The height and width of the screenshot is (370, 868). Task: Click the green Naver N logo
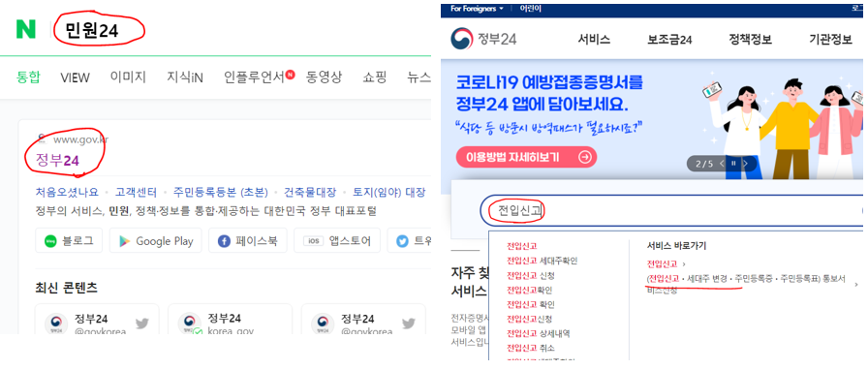point(25,29)
